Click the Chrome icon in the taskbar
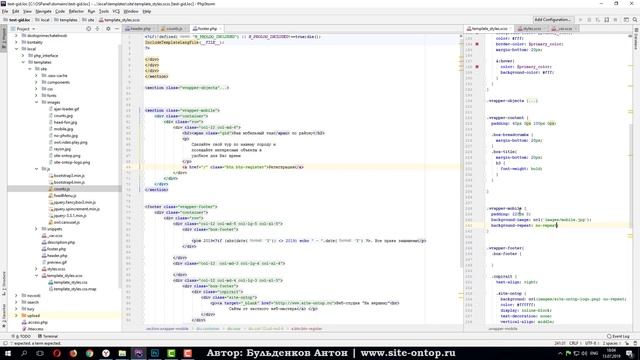 pyautogui.click(x=89, y=353)
